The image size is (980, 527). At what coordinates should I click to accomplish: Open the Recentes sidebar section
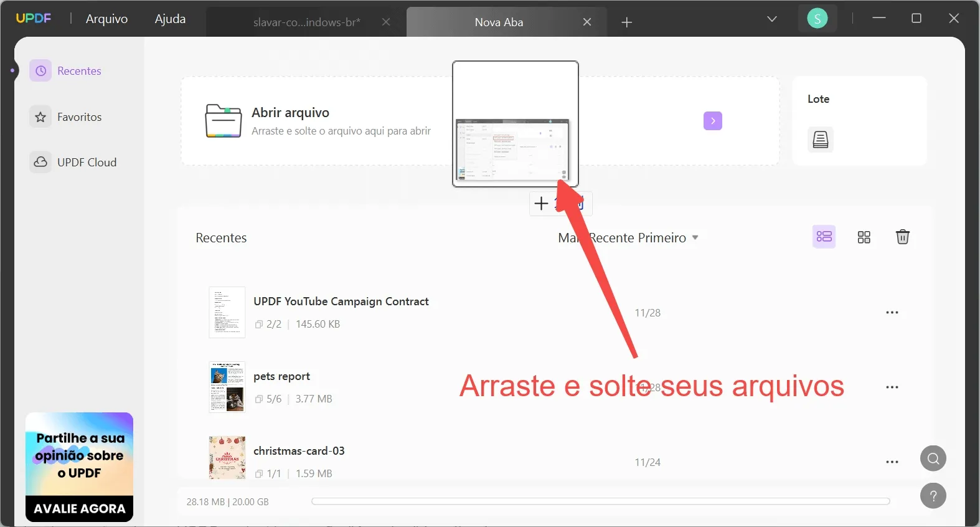point(66,71)
